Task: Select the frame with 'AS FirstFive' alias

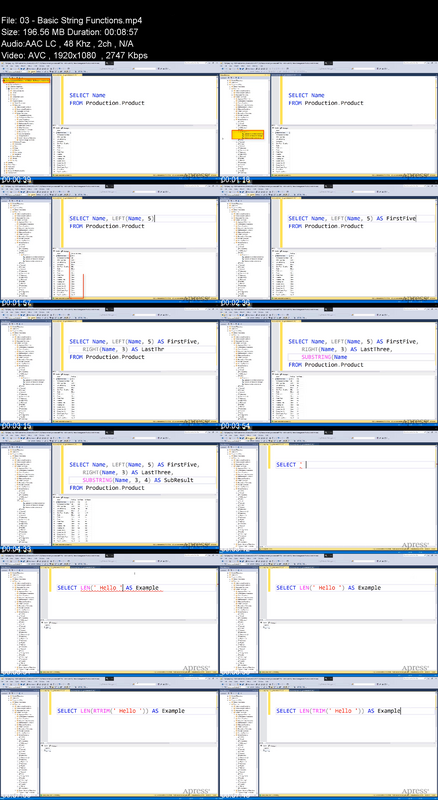Action: (x=328, y=245)
